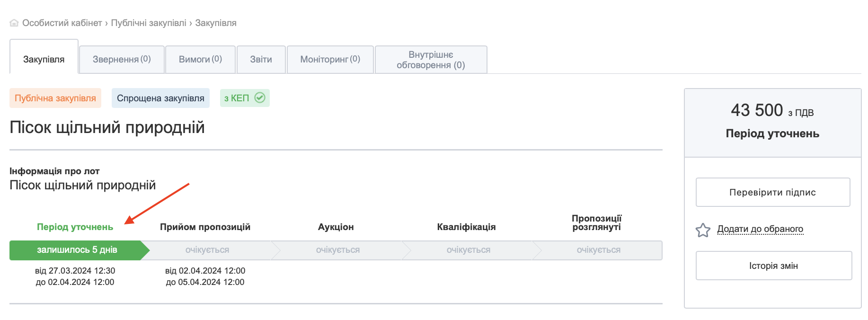Click the home icon in breadcrumb
868x320 pixels.
point(14,23)
